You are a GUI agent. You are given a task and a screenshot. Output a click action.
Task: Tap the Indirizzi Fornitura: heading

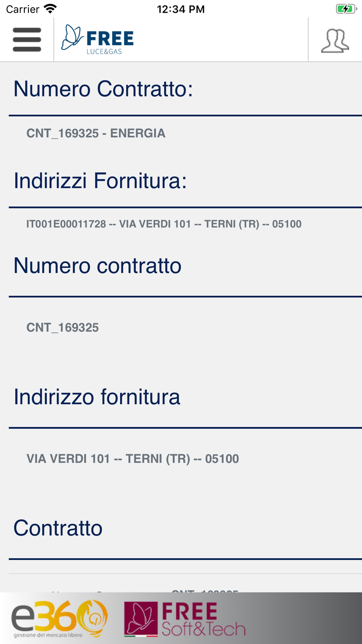(x=100, y=180)
